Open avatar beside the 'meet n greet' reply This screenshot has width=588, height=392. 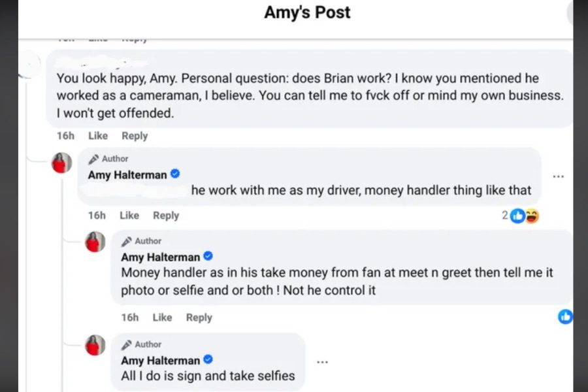[x=95, y=242]
